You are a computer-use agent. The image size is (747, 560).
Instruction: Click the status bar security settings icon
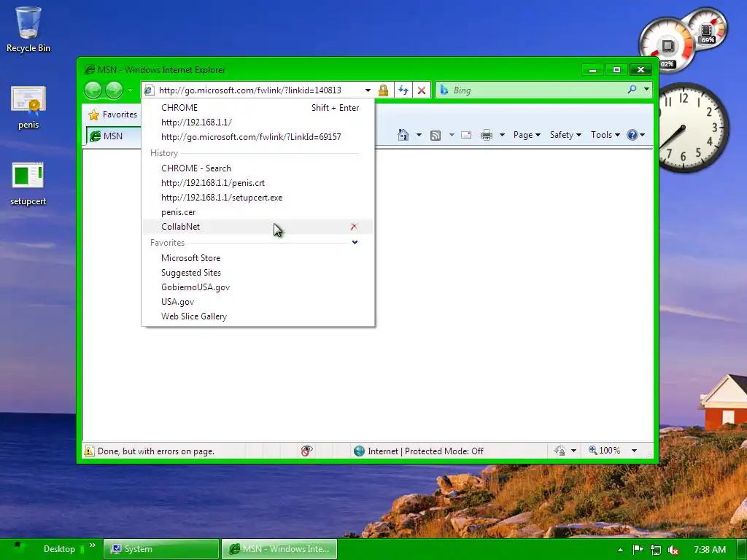pos(560,451)
